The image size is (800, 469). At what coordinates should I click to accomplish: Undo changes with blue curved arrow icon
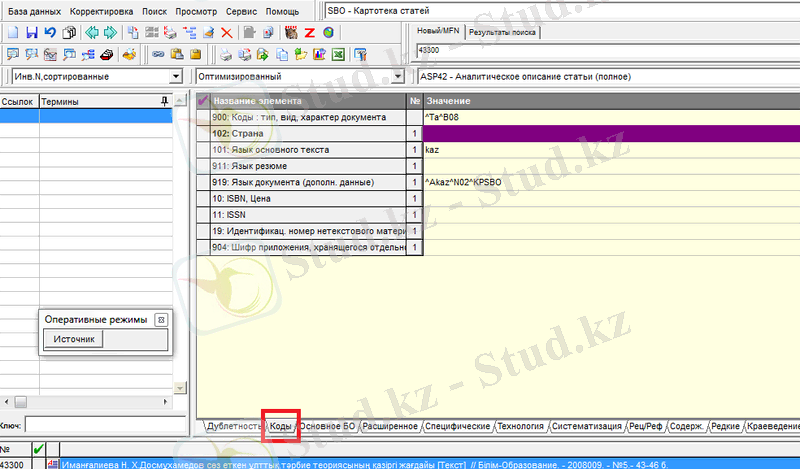coord(50,33)
